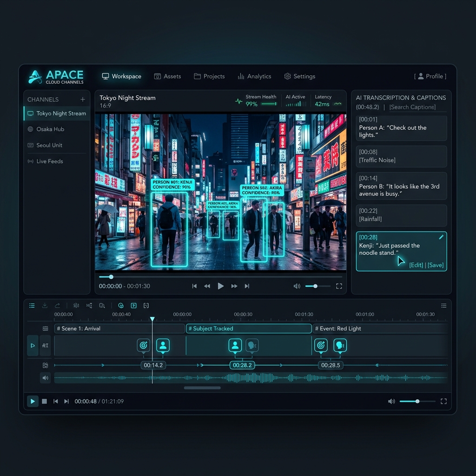Select the person marker under Subject Tracked
The width and height of the screenshot is (476, 476).
[x=235, y=345]
